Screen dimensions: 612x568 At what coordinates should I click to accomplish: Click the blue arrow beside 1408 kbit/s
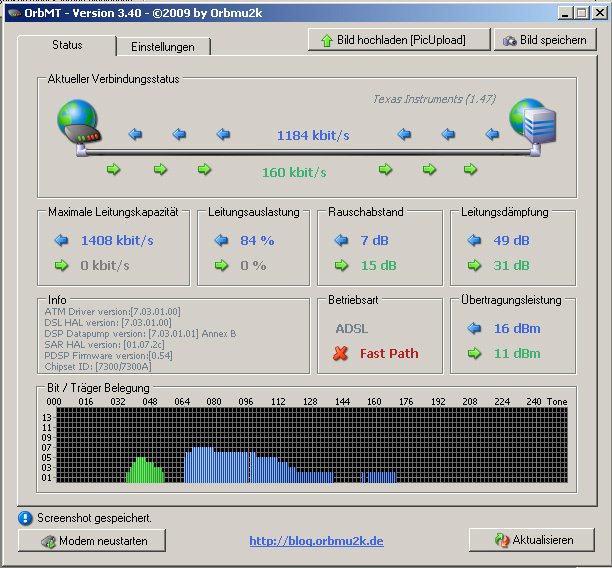(61, 240)
